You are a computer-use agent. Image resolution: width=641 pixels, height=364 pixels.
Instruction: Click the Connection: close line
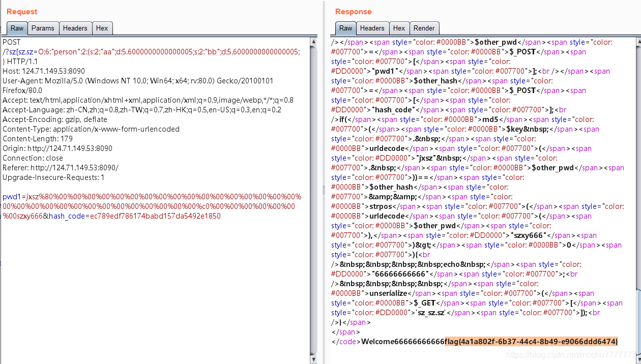pos(33,158)
